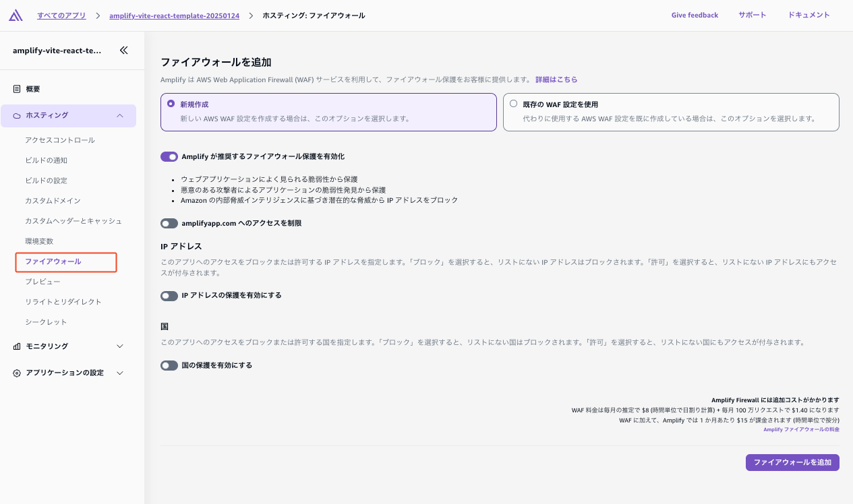
Task: Select the 新規作成 radio option
Action: click(171, 104)
